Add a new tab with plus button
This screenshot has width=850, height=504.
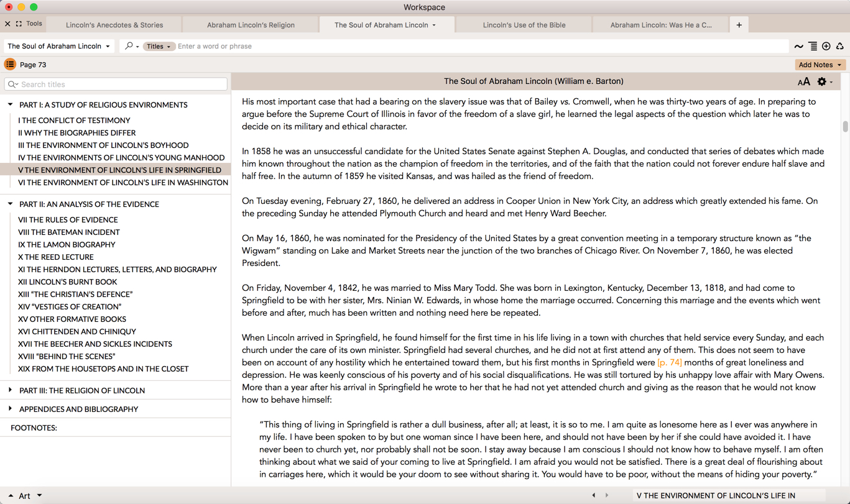[x=739, y=25]
